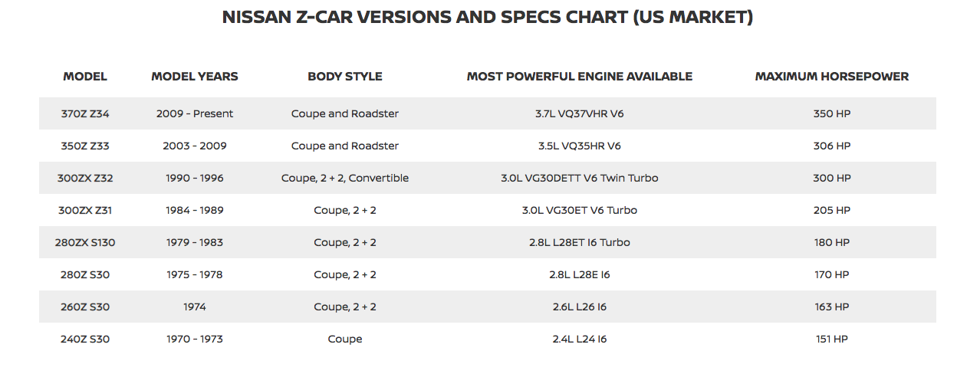Click the MOST POWERFUL ENGINE AVAILABLE header
This screenshot has height=374, width=980.
tap(580, 77)
